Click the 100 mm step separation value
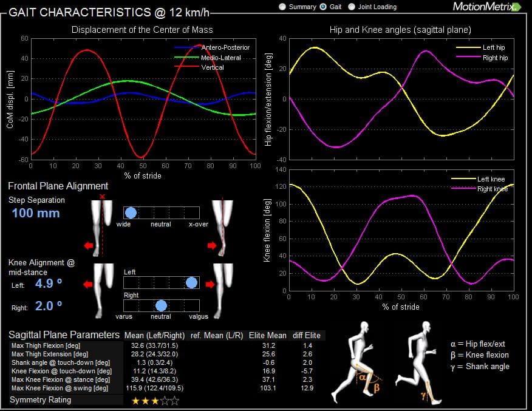Screen dimensions: 532x411 point(36,213)
